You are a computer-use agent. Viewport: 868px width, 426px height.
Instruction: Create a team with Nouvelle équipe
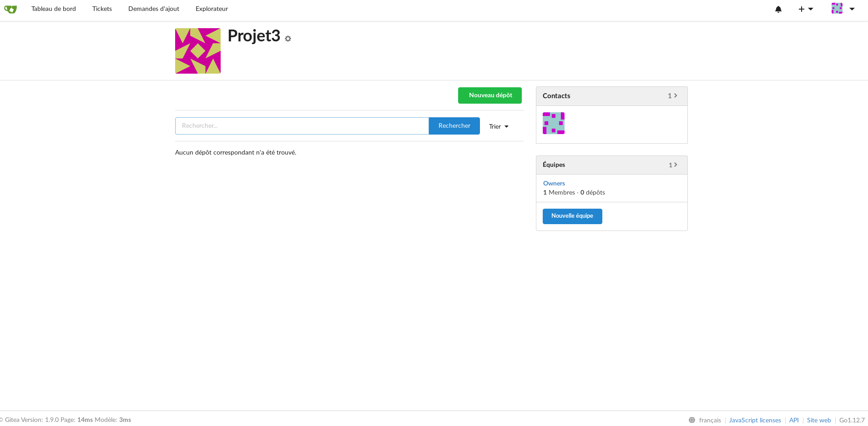point(572,216)
